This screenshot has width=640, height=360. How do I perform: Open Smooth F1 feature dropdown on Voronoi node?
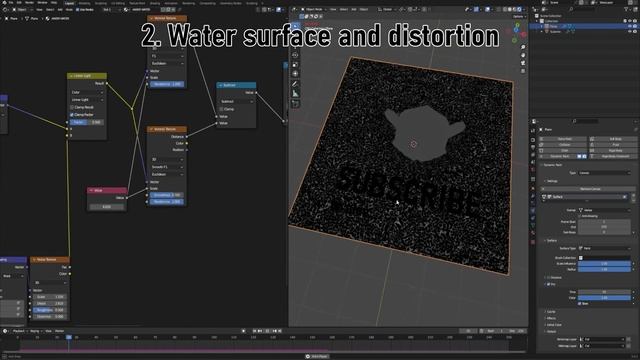pyautogui.click(x=167, y=167)
